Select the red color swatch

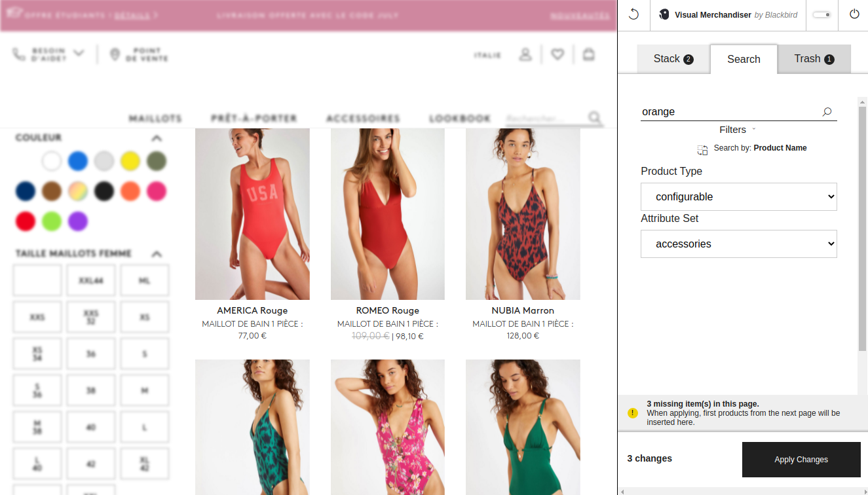pos(26,221)
